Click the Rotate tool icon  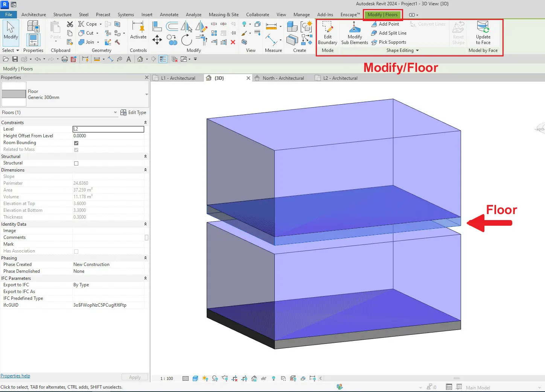click(187, 40)
